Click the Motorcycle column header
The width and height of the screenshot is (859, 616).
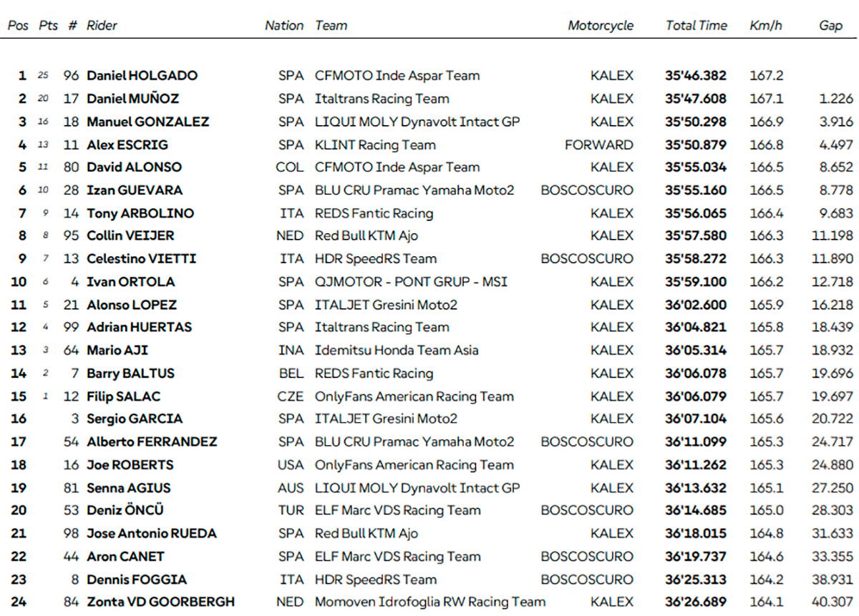(601, 26)
